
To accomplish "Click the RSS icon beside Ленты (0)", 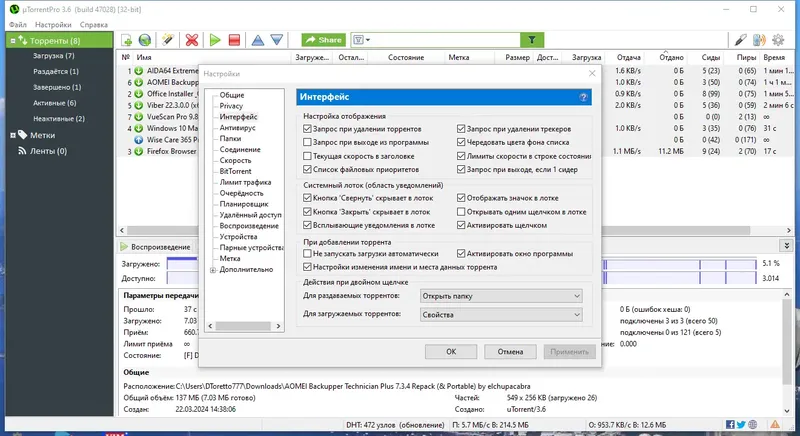I will coord(22,150).
